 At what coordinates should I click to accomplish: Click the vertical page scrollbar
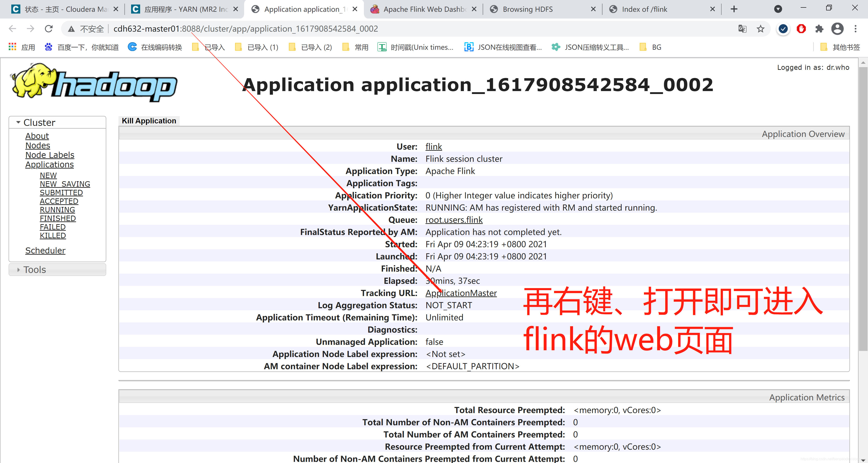(x=863, y=209)
